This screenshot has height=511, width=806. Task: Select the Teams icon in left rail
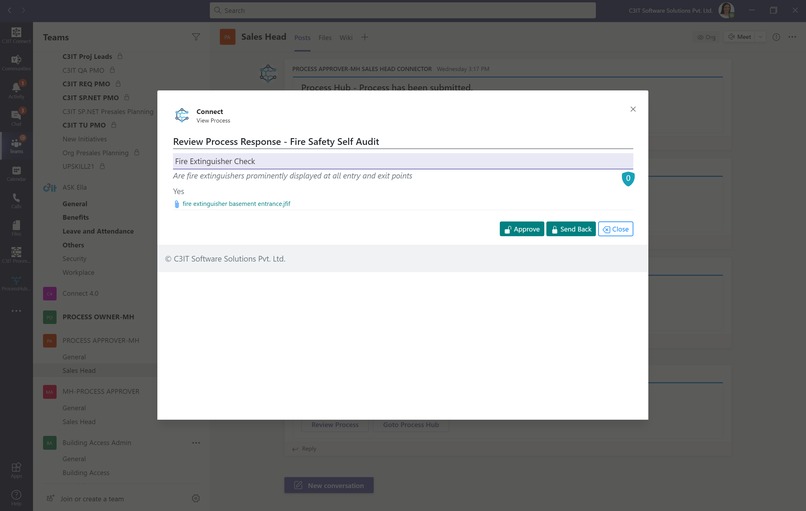[x=16, y=145]
